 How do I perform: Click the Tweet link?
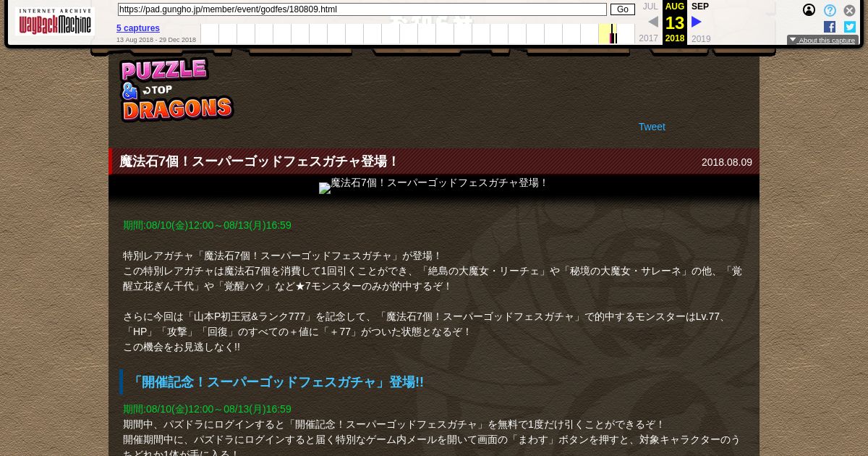tap(652, 127)
